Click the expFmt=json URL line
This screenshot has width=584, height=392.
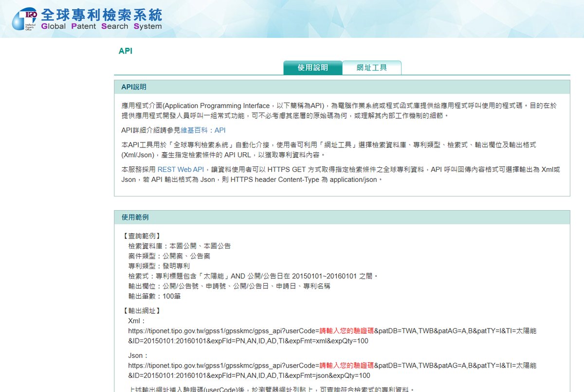249,375
